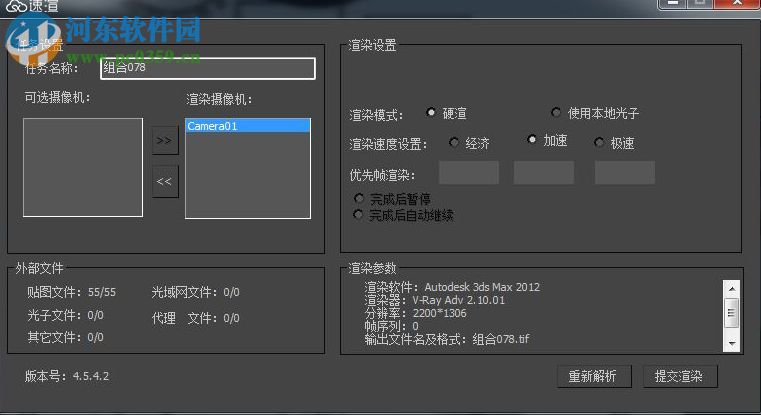Click the empty available cameras list box
761x416 pixels.
click(x=83, y=167)
